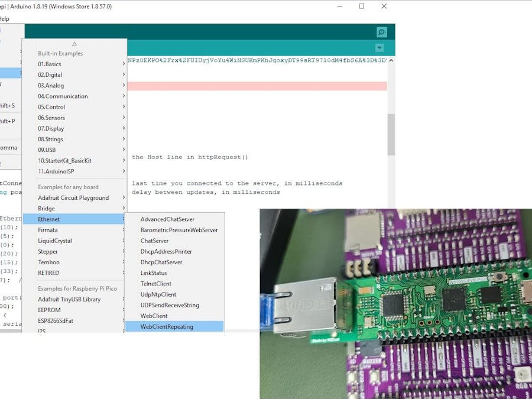Load the WebClient example
This screenshot has width=532, height=399.
tap(175, 316)
